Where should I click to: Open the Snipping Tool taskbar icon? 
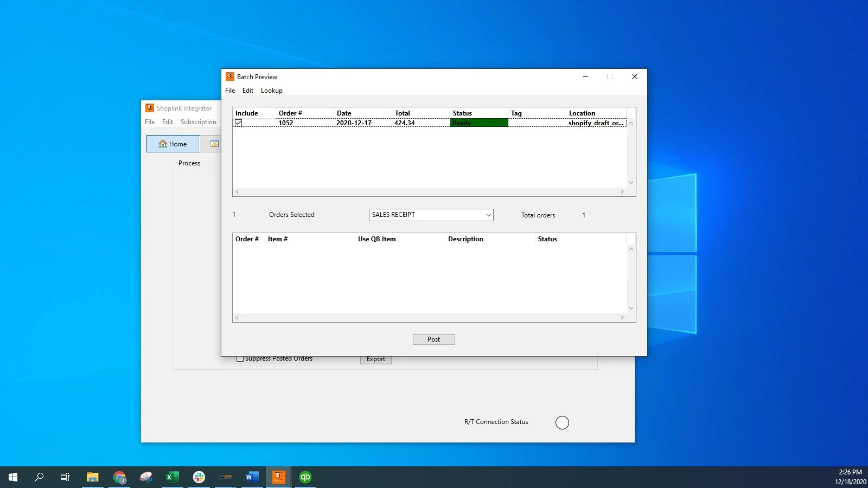(x=146, y=477)
